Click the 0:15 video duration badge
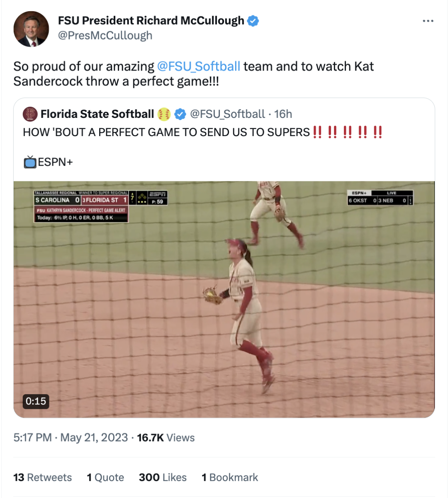 [36, 401]
